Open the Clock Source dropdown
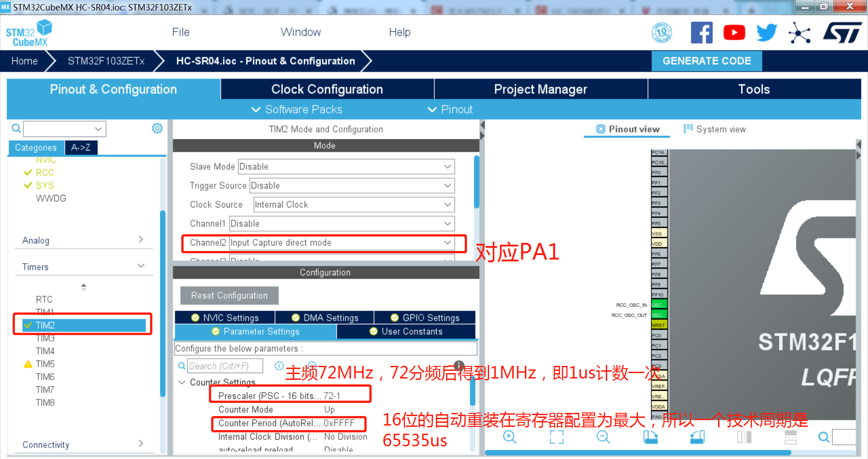 point(354,204)
